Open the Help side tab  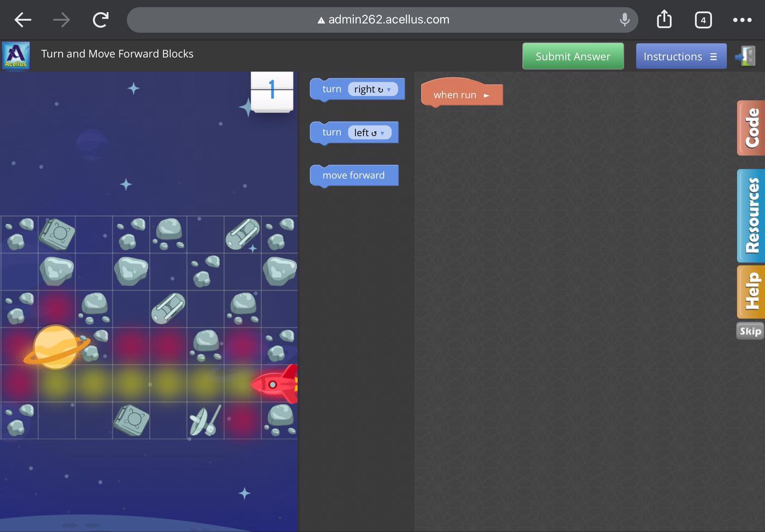(x=751, y=292)
